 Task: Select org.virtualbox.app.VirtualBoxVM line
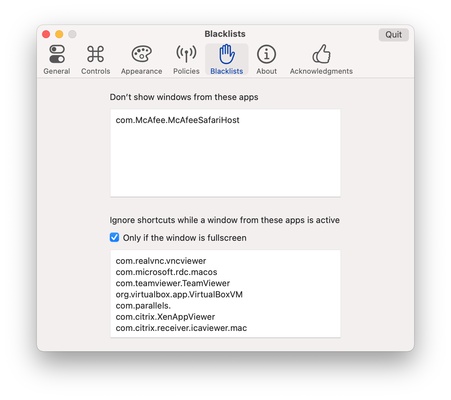point(179,295)
